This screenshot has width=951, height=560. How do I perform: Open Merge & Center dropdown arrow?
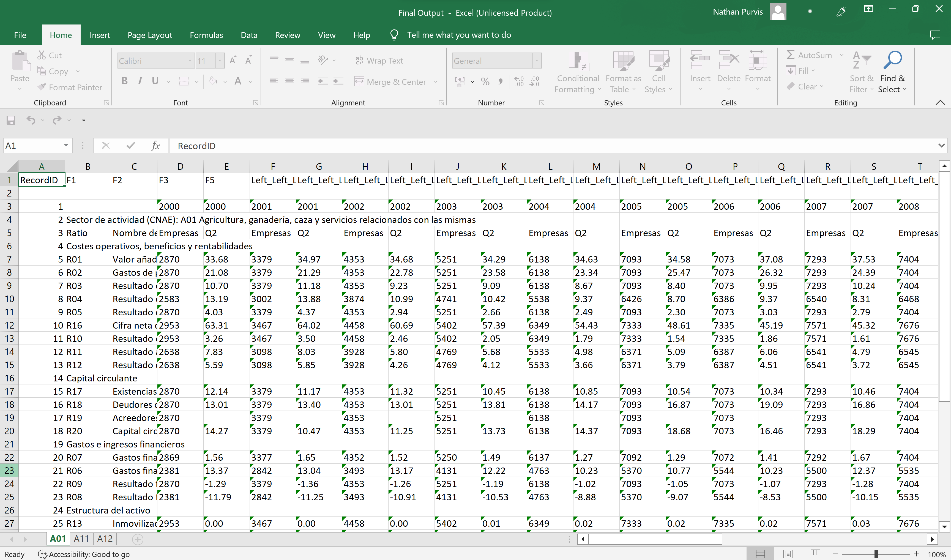pyautogui.click(x=436, y=81)
